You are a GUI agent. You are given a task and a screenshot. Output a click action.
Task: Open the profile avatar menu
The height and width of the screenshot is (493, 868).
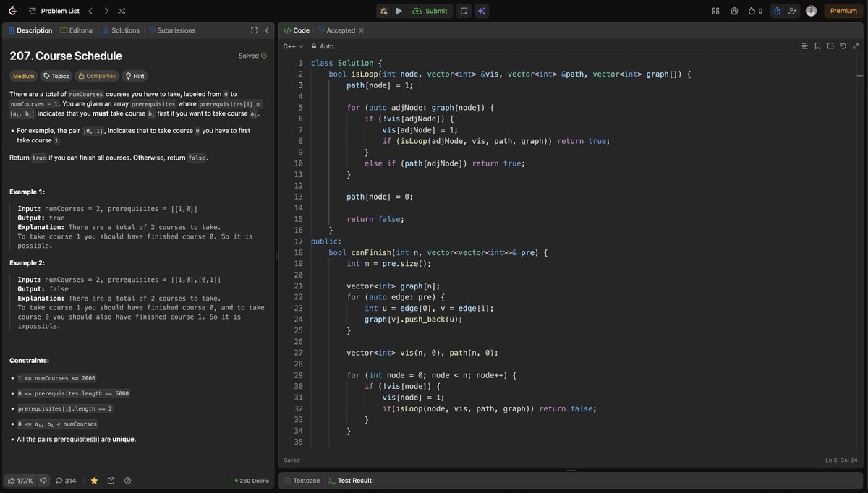[x=812, y=11]
